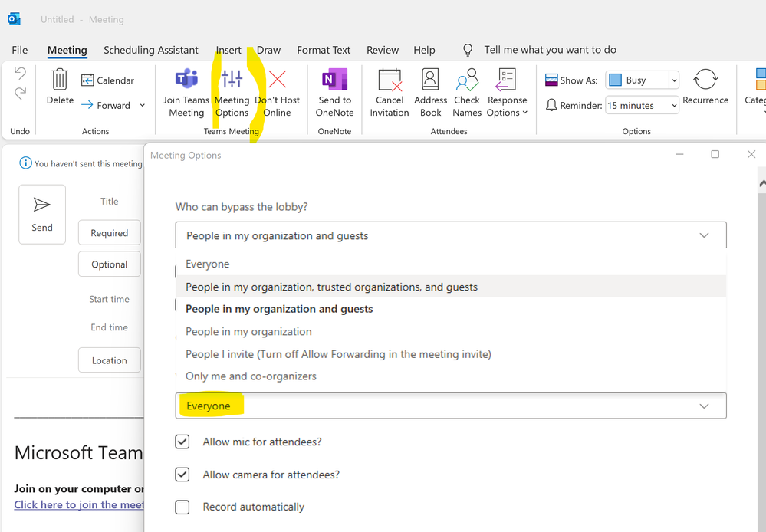Select People in my organization and guests option
Screen dimensions: 766x532
pos(451,309)
